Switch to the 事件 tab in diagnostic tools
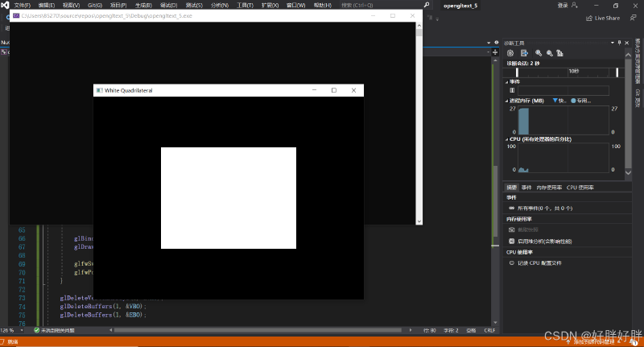The width and height of the screenshot is (644, 347). pyautogui.click(x=526, y=188)
